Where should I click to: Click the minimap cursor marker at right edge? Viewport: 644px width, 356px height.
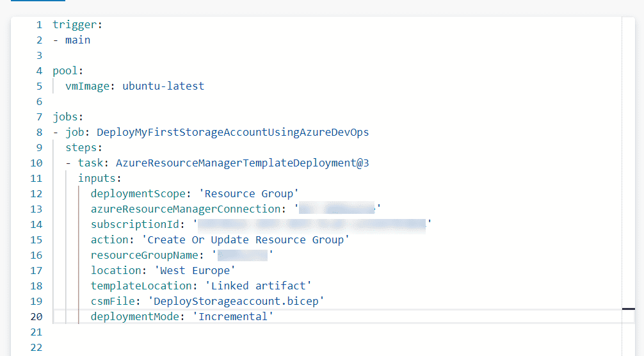[x=629, y=309]
